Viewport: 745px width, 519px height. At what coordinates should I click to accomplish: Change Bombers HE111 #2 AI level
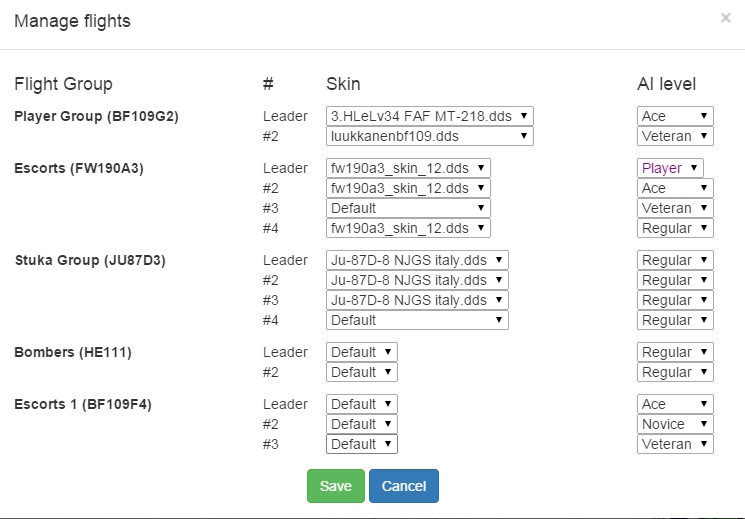click(675, 372)
